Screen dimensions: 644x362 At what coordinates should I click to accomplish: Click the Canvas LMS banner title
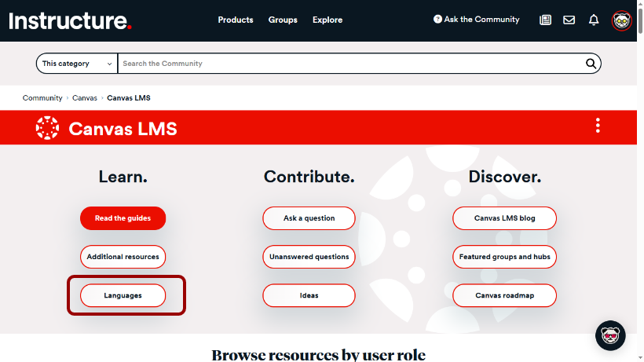coord(123,129)
